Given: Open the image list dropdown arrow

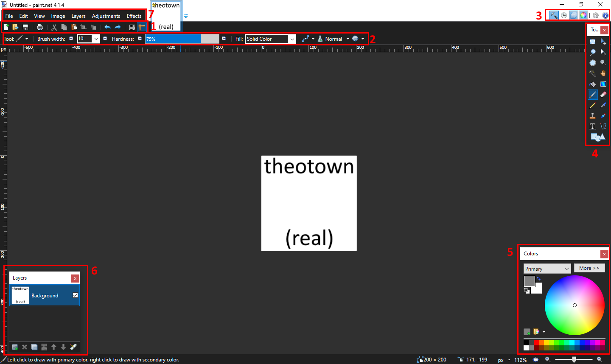Looking at the screenshot, I should click(x=185, y=16).
